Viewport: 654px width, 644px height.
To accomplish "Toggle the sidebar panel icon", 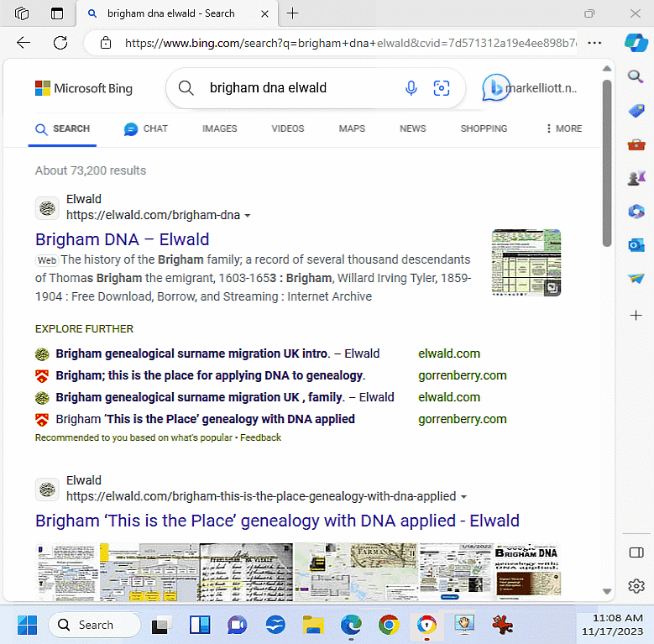I will click(636, 552).
